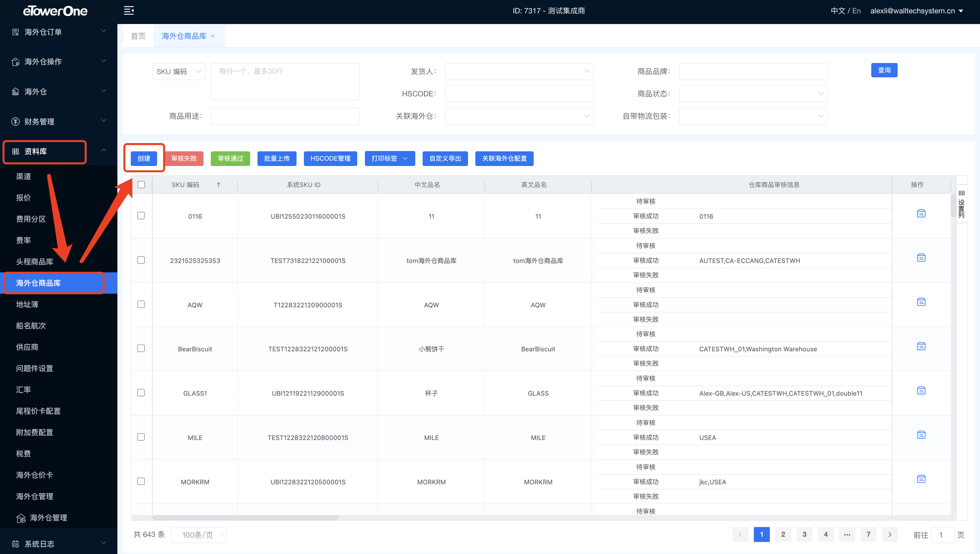Click the 财务管理 yen icon in sidebar
This screenshot has height=554, width=980.
click(15, 121)
